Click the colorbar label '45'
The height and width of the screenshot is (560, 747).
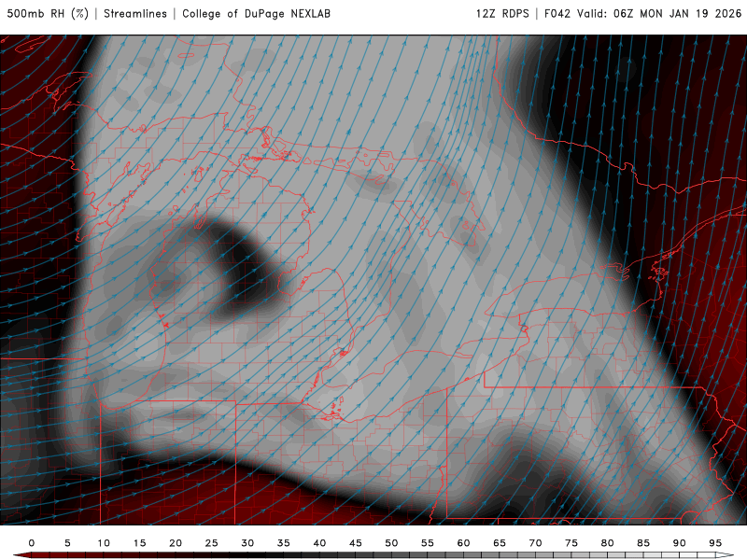click(x=356, y=543)
